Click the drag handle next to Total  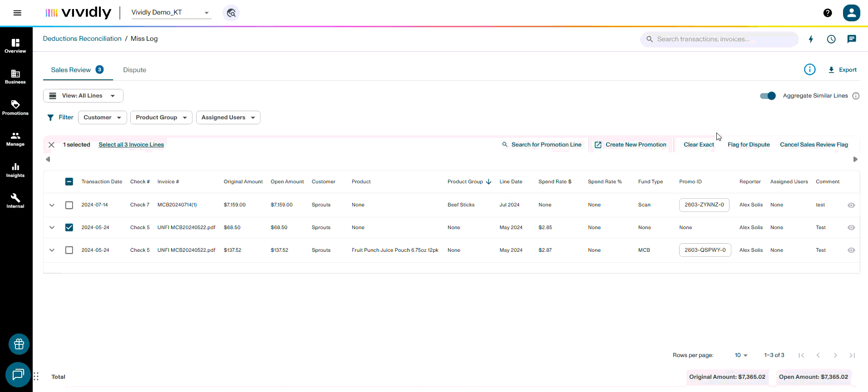coord(36,377)
